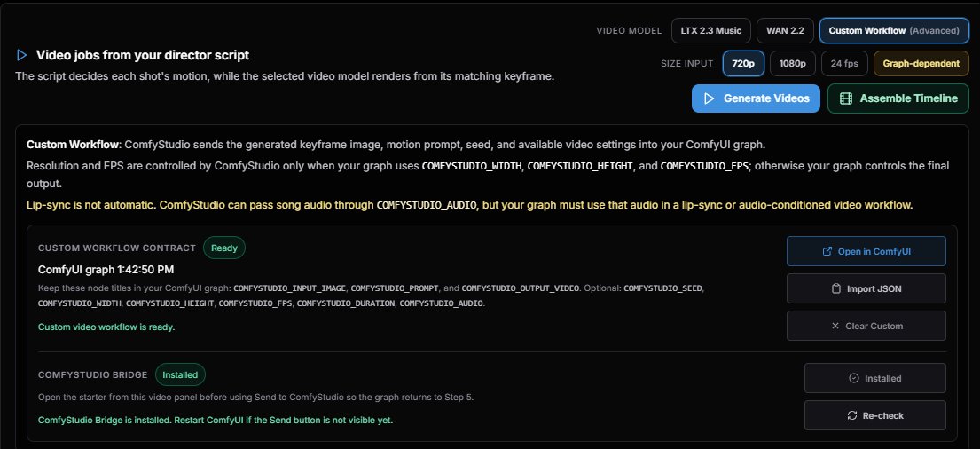Click the play triangle beside Video jobs heading
The width and height of the screenshot is (980, 449).
[x=22, y=55]
